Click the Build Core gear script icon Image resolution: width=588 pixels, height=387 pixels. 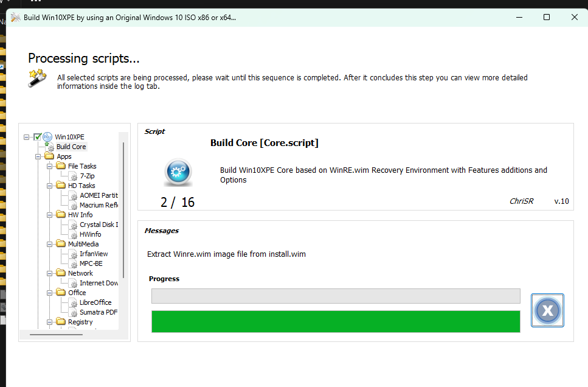point(49,147)
